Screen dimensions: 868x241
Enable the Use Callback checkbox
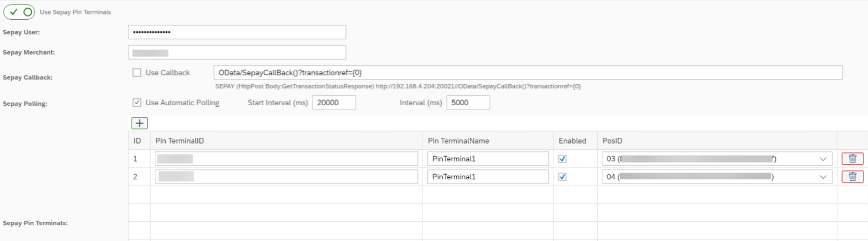point(137,73)
